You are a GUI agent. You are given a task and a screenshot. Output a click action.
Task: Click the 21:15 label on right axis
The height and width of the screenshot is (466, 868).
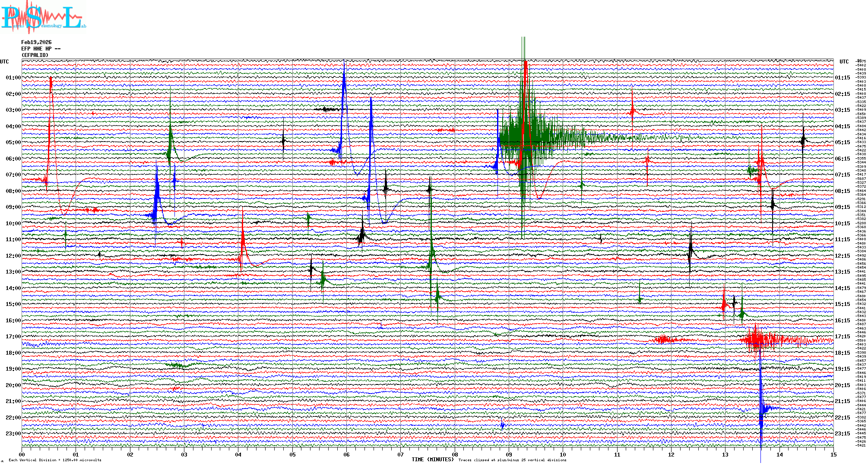pos(842,401)
